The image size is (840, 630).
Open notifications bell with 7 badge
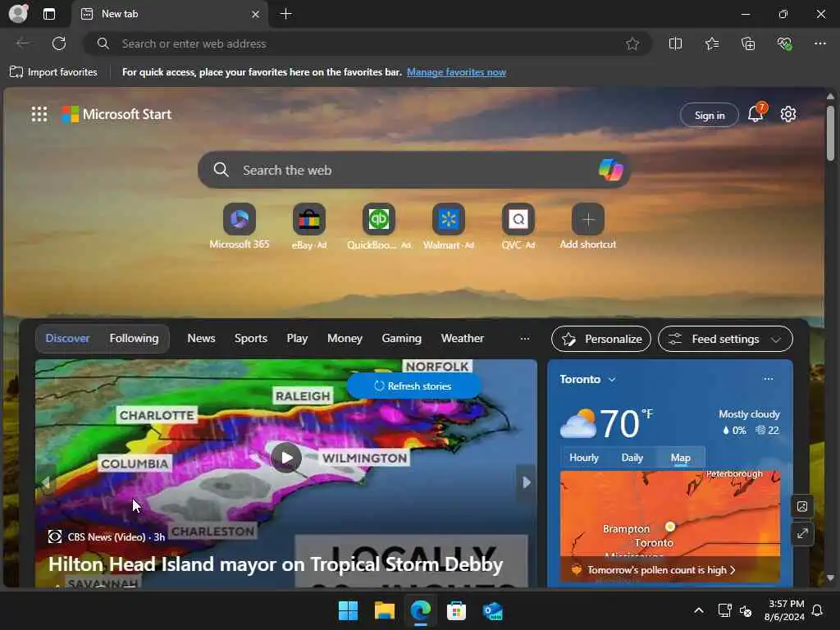756,112
